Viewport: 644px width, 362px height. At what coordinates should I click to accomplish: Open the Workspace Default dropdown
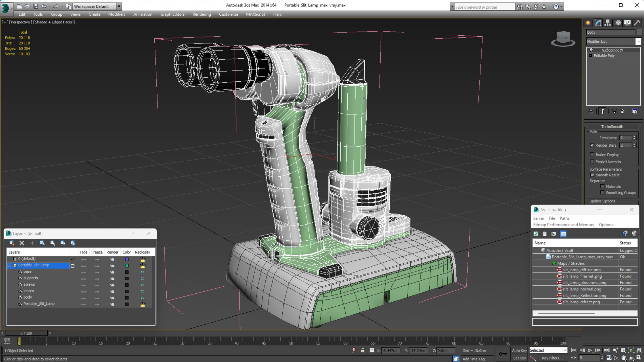click(114, 6)
